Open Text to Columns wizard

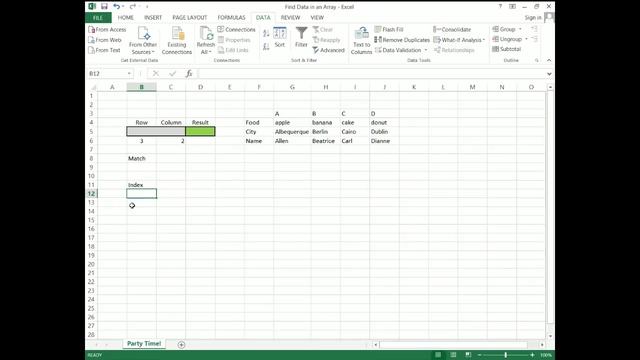tap(361, 40)
